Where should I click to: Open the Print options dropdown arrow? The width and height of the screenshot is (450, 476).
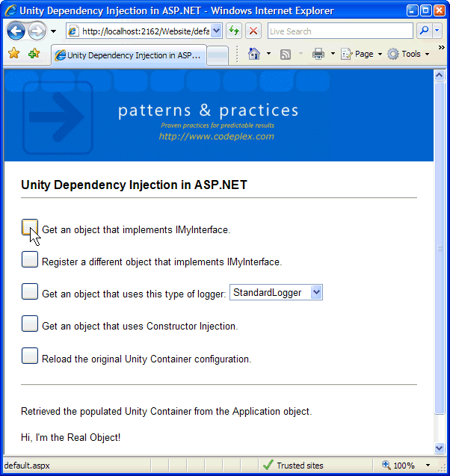pos(333,54)
